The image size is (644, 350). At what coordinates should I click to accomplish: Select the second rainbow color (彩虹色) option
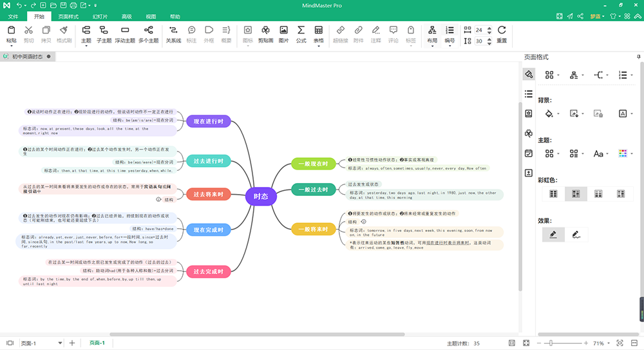(576, 194)
